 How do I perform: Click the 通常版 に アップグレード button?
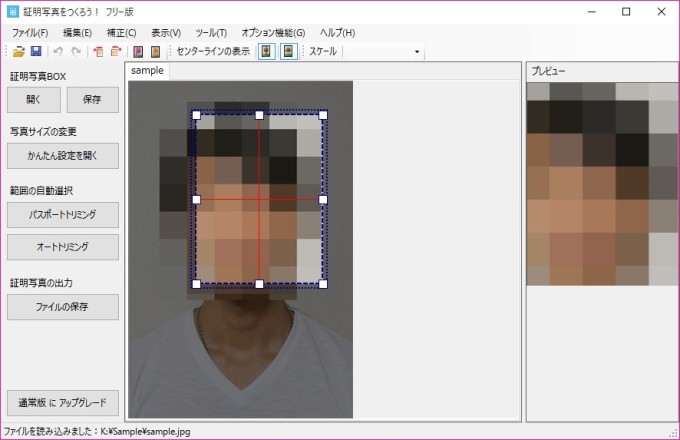[62, 402]
